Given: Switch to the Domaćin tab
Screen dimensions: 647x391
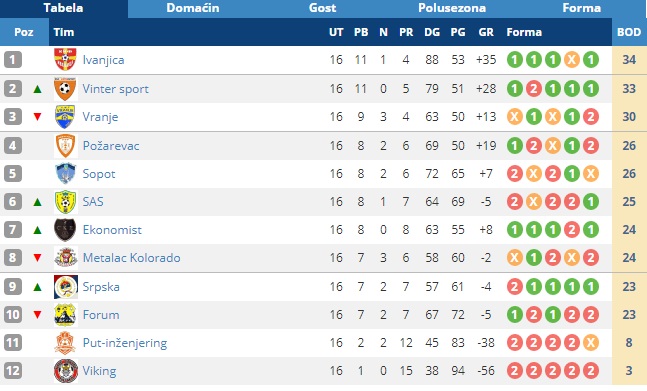Looking at the screenshot, I should tap(193, 8).
